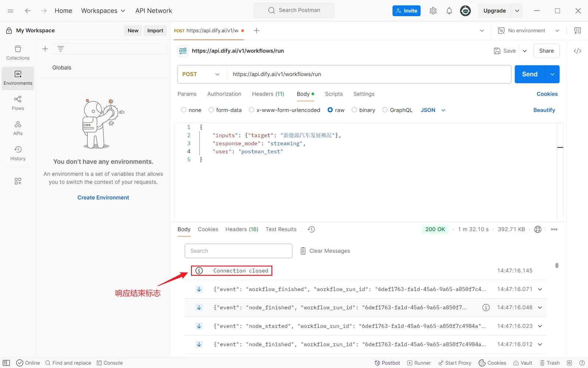588x368 pixels.
Task: Open the tab list chevron
Action: (x=482, y=31)
